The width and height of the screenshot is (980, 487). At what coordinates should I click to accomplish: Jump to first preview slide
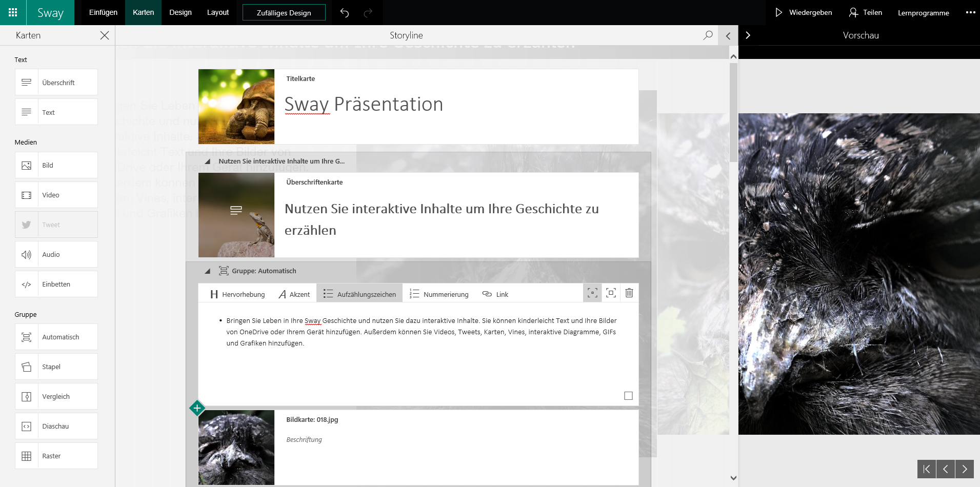927,469
